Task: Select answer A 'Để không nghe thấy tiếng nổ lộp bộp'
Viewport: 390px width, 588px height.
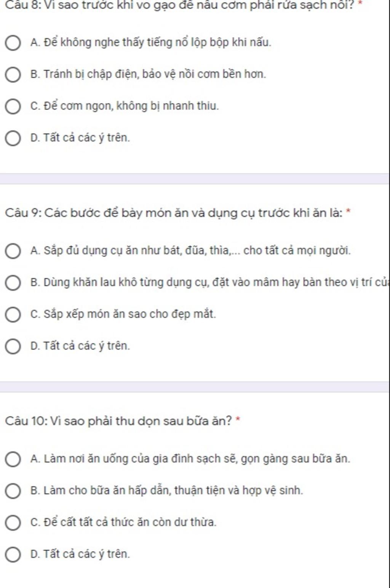Action: (13, 43)
